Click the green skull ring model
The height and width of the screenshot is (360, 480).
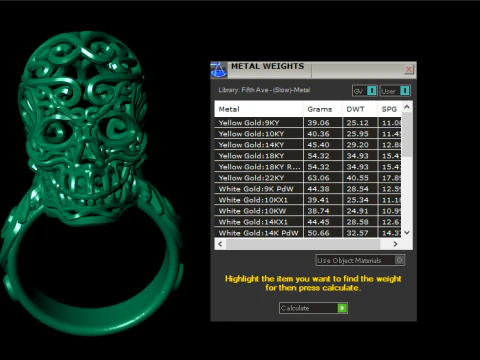tap(92, 183)
